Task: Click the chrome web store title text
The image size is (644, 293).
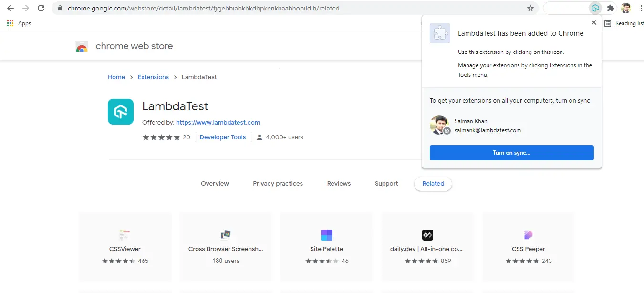Action: point(134,46)
